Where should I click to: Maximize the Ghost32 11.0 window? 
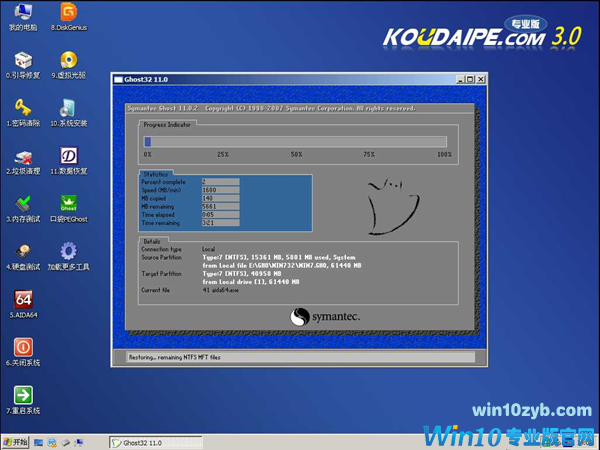pyautogui.click(x=470, y=79)
